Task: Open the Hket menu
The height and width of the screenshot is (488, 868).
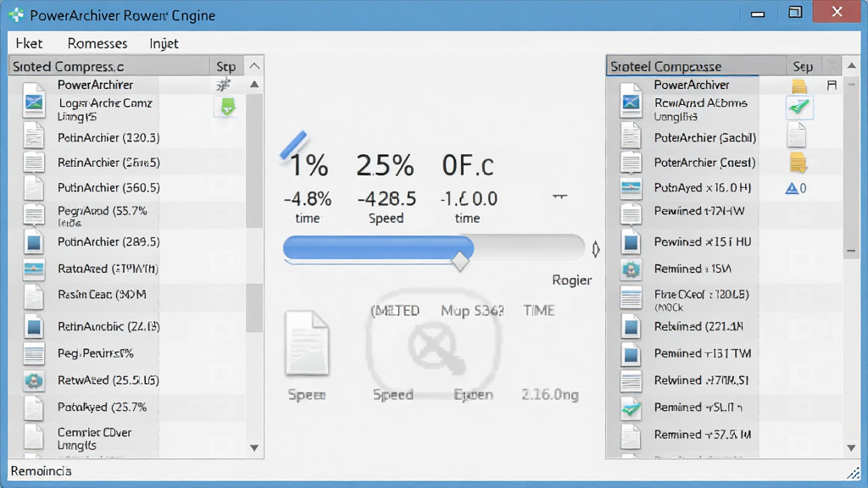Action: 29,43
